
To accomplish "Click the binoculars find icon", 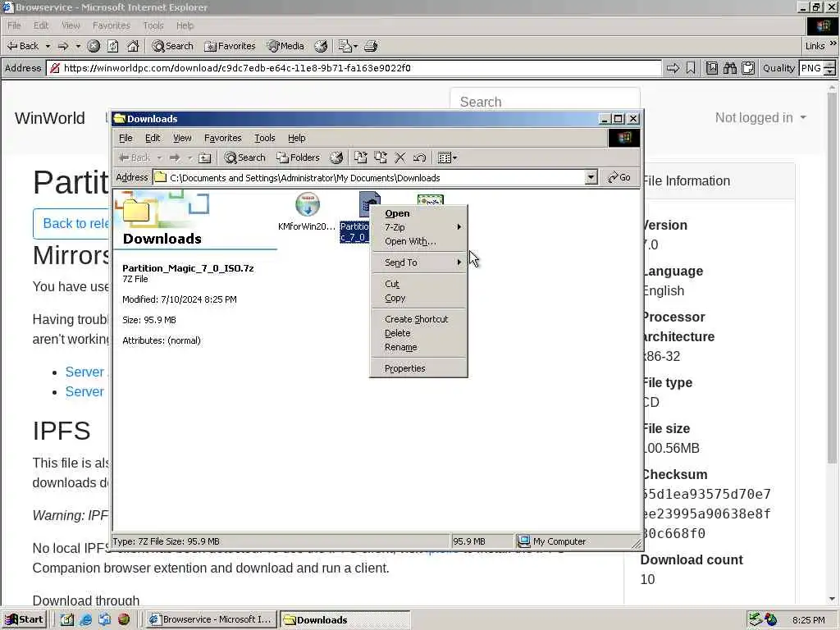I will pos(729,68).
